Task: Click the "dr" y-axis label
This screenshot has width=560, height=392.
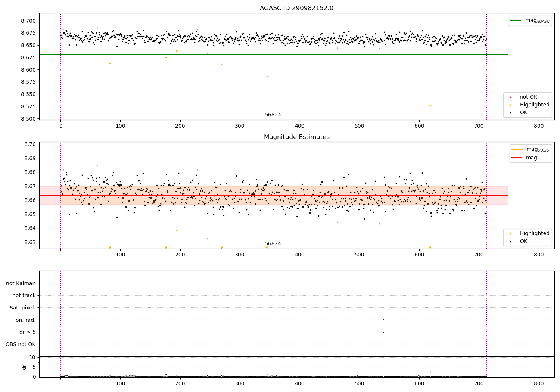Action: 24,367
